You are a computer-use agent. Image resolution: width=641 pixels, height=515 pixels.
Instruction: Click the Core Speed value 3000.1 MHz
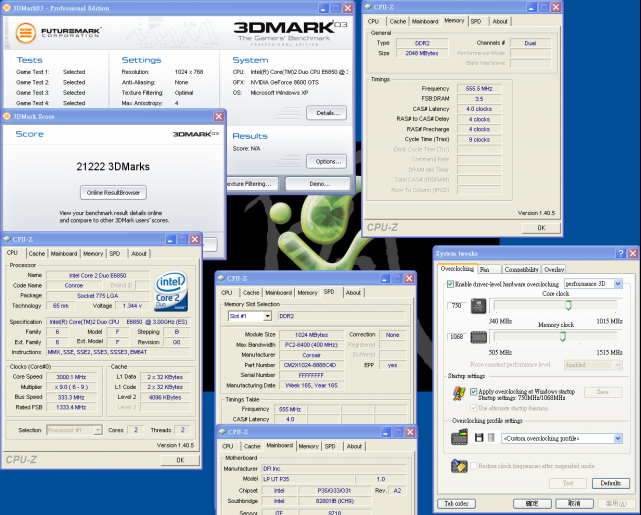coord(71,377)
